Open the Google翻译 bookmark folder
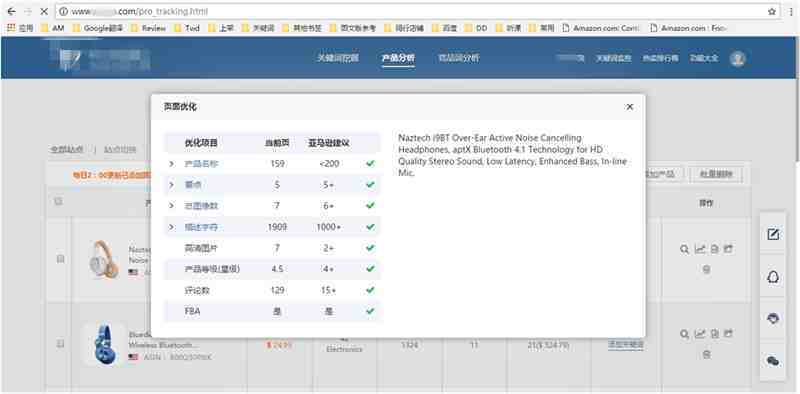 pos(97,28)
